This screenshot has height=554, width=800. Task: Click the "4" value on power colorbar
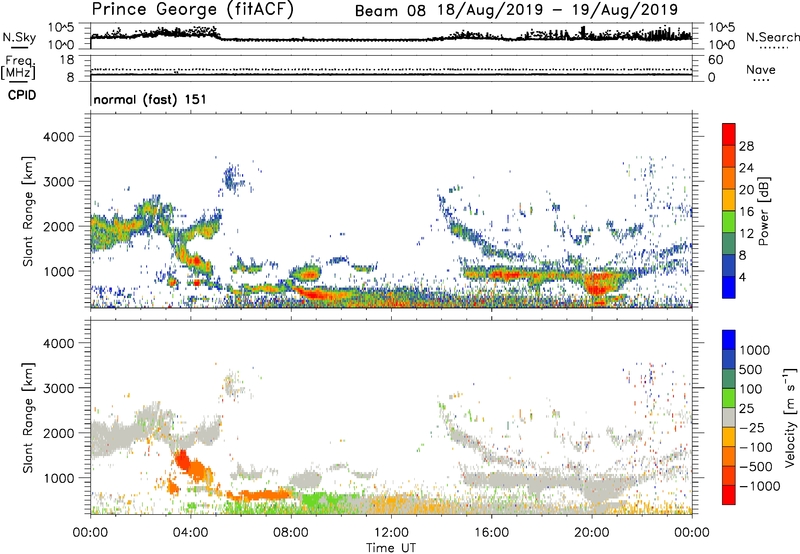point(743,278)
